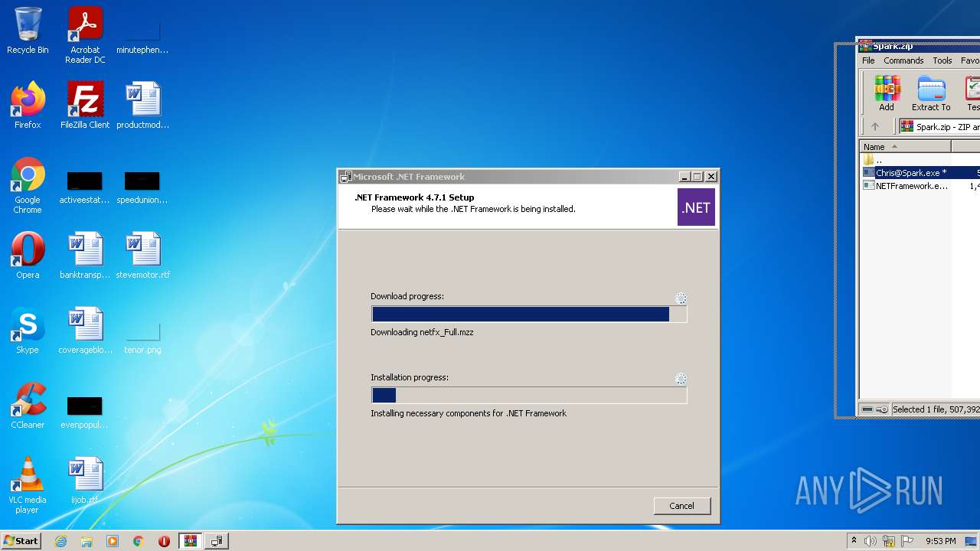
Task: Select Chris@Spark.exe in the WinRAR list
Action: pyautogui.click(x=920, y=173)
